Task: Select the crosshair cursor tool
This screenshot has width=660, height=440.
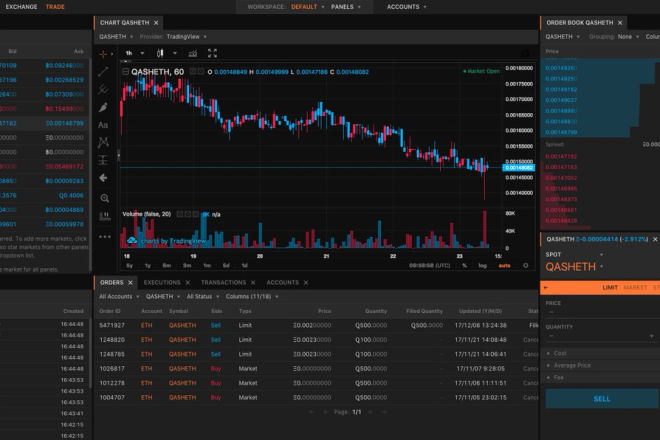Action: click(x=103, y=54)
